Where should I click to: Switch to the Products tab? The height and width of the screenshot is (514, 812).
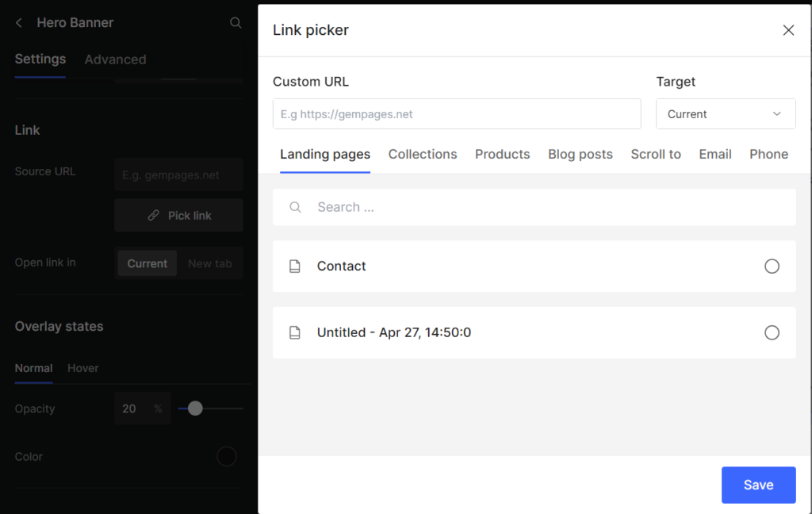(x=502, y=155)
